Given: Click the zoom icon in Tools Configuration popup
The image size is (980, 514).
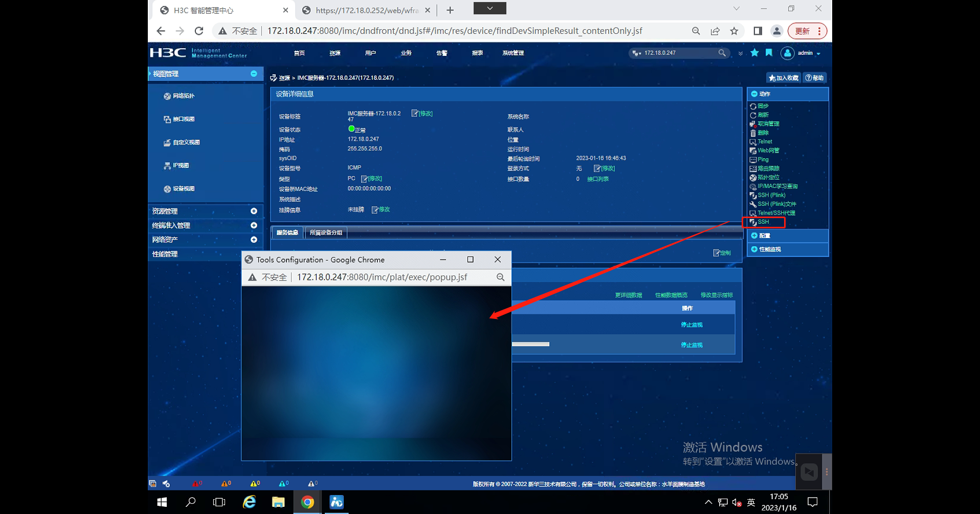Looking at the screenshot, I should (x=500, y=277).
